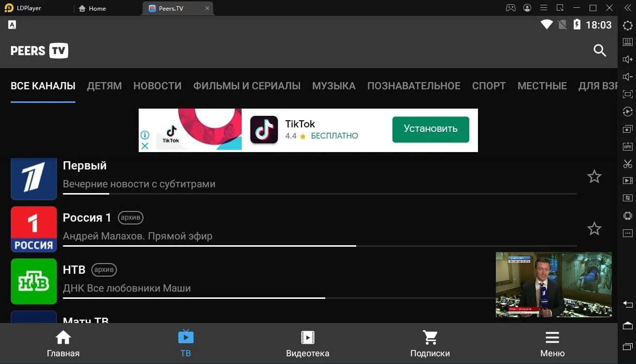
Task: Click НТВ programme progress bar
Action: (279, 298)
